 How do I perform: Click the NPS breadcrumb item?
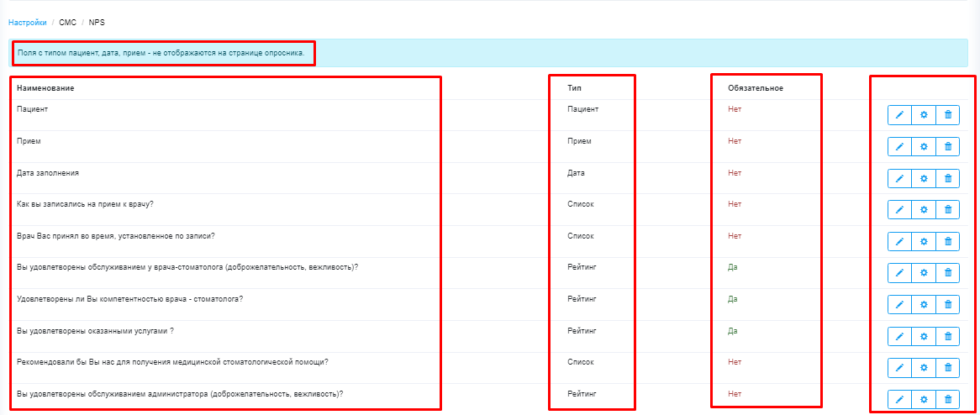click(97, 23)
